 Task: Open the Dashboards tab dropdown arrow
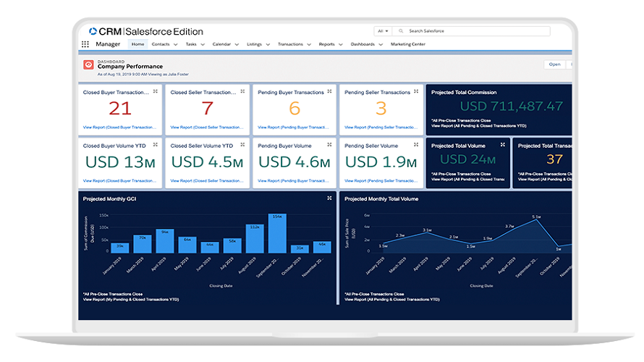381,44
